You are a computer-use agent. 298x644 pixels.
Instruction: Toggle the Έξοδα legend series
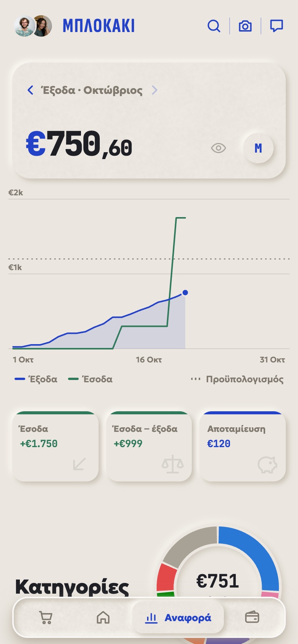[x=36, y=379]
